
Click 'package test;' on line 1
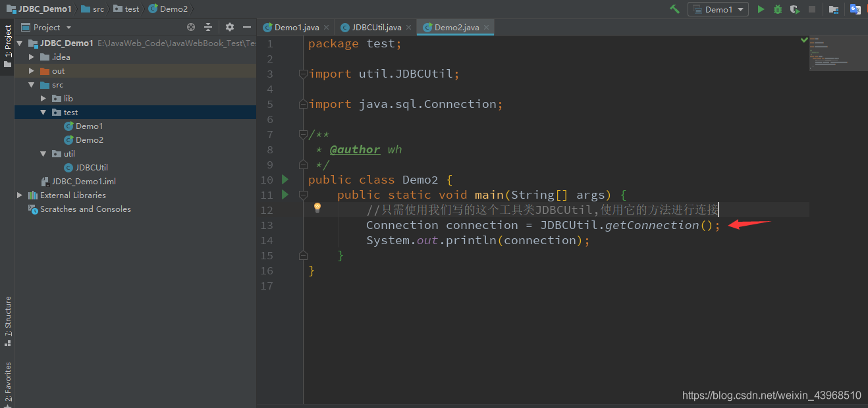click(355, 43)
